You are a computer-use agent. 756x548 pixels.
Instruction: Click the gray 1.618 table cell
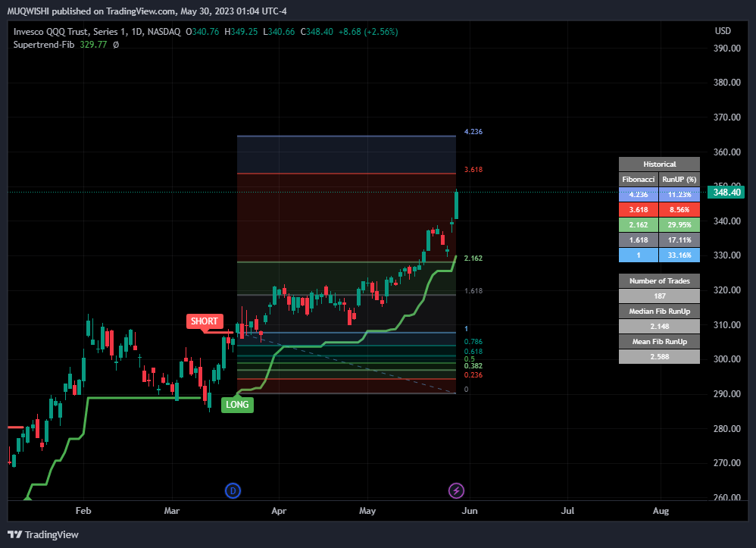(x=639, y=240)
